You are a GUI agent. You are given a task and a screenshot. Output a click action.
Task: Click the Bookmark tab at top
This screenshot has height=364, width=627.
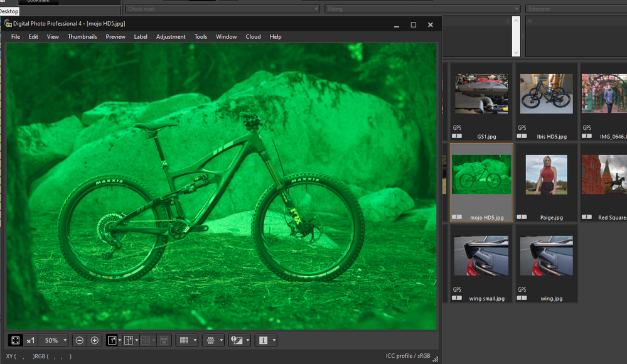(x=38, y=2)
